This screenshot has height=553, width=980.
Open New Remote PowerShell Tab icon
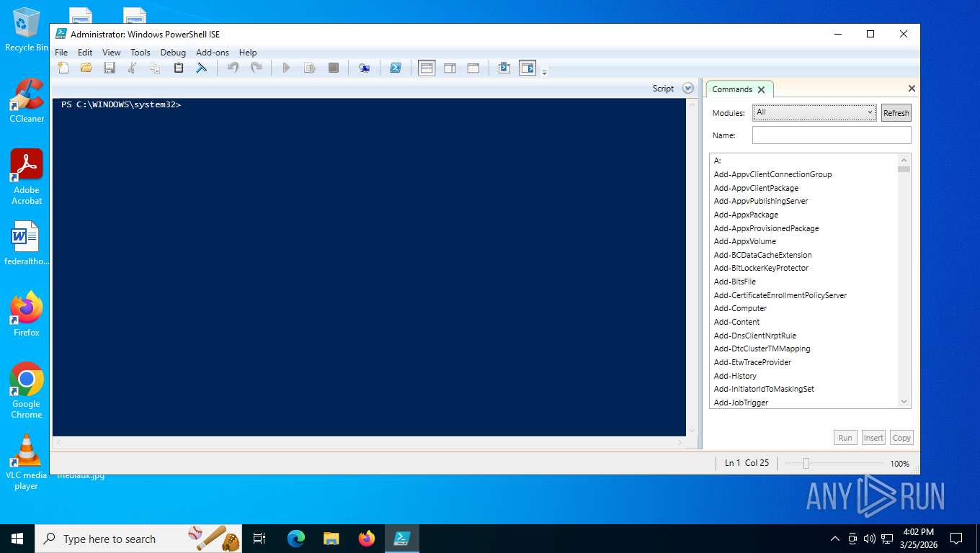pyautogui.click(x=365, y=68)
